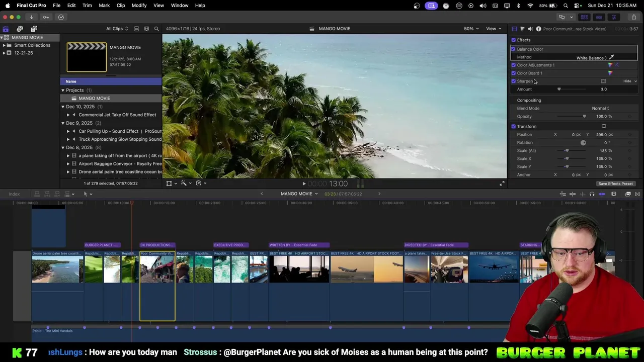644x362 pixels.
Task: Click the browser search magnifier icon
Action: [156, 29]
